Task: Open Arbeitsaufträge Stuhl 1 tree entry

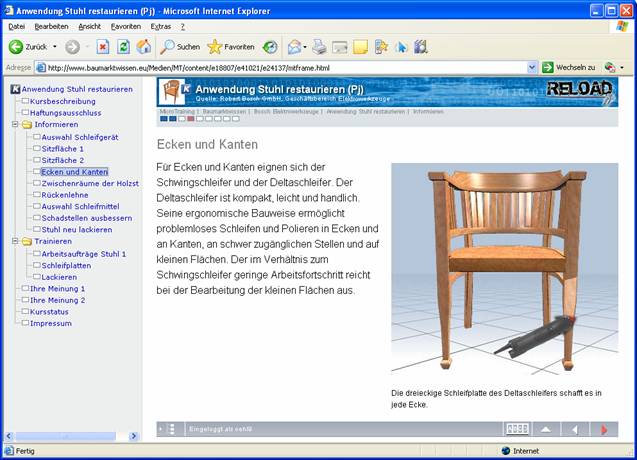Action: [x=83, y=254]
